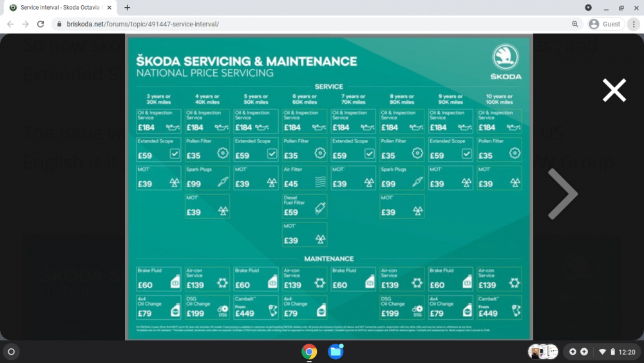Click the fine-print footnote under the price chart
The width and height of the screenshot is (644, 363).
(312, 328)
